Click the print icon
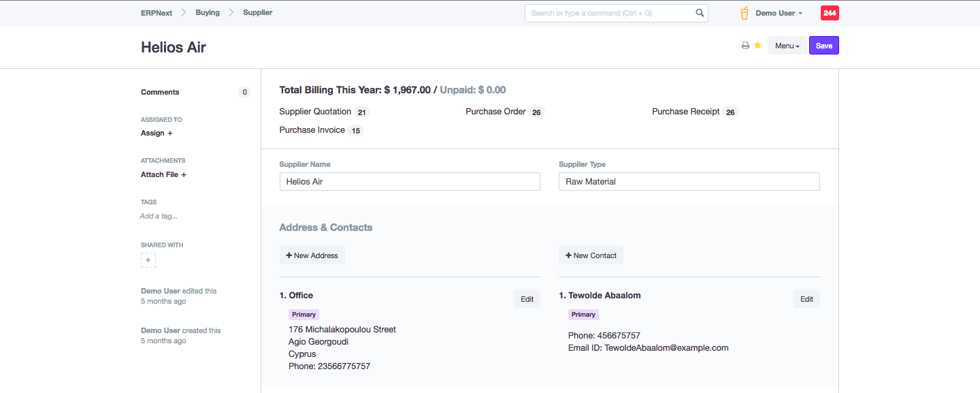The image size is (980, 393). [x=745, y=46]
